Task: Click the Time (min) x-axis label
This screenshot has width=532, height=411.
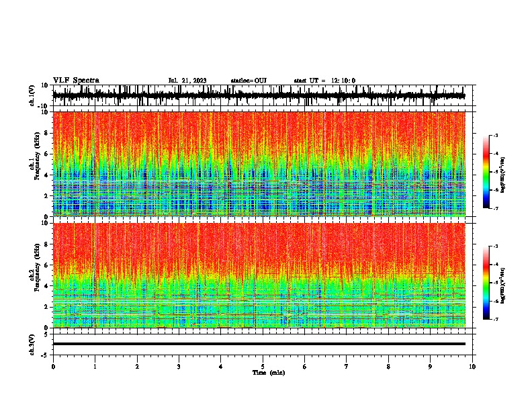Action: point(269,373)
